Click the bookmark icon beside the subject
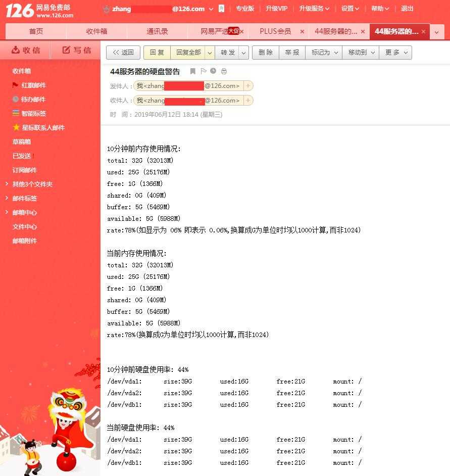Screen dimensions: 450x476 (x=193, y=71)
